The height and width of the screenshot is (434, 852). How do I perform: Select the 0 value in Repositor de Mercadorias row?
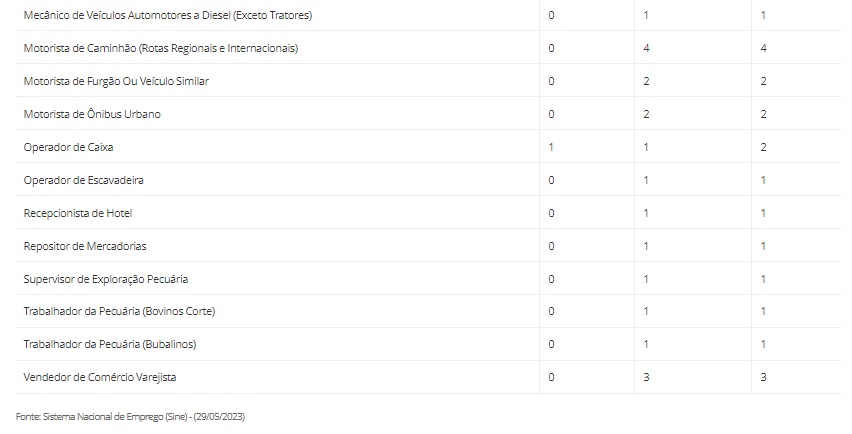[x=551, y=246]
